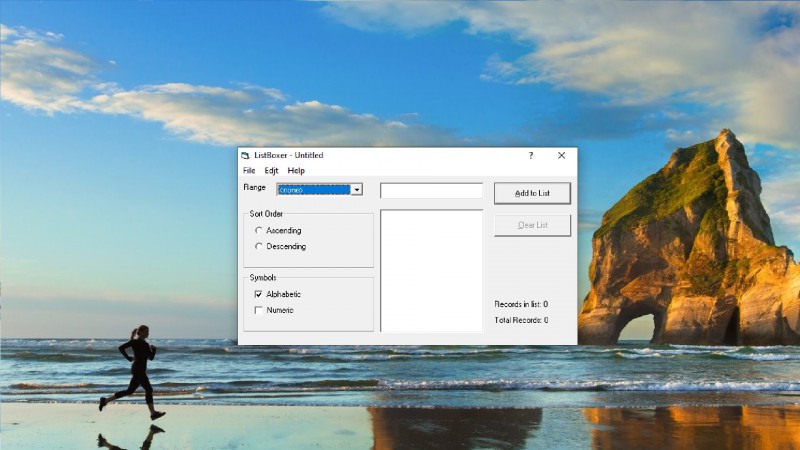Open the File menu

[249, 170]
